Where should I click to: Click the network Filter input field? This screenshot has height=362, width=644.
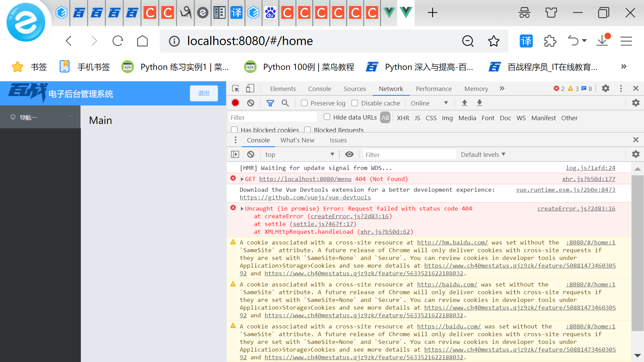point(273,118)
